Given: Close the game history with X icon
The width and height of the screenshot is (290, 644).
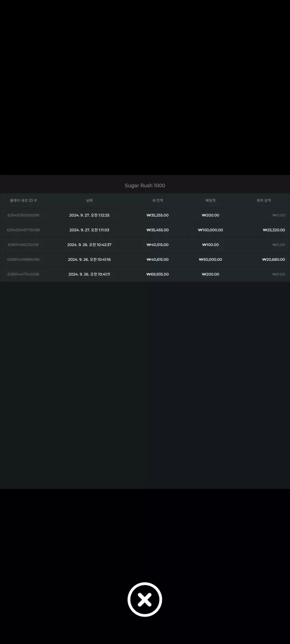Looking at the screenshot, I should 145,599.
